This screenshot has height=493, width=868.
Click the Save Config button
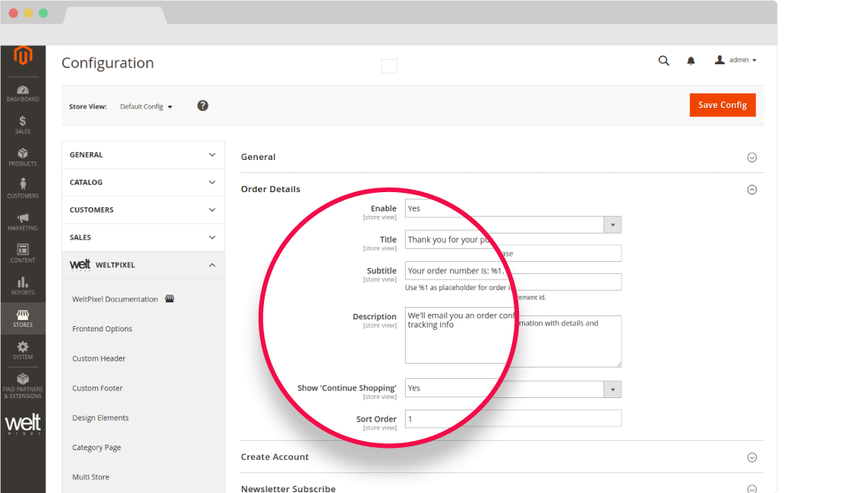click(x=722, y=105)
